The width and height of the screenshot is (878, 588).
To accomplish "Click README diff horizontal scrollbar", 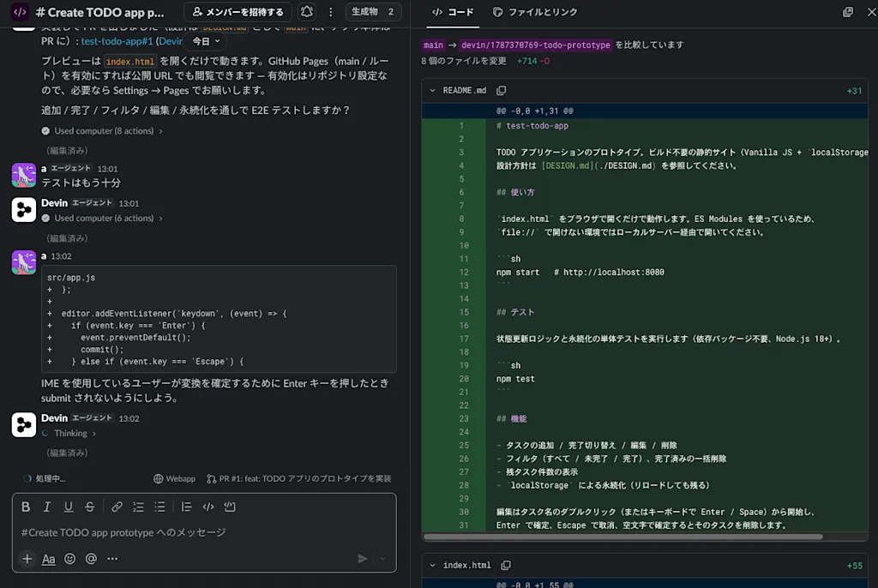I will 623,537.
